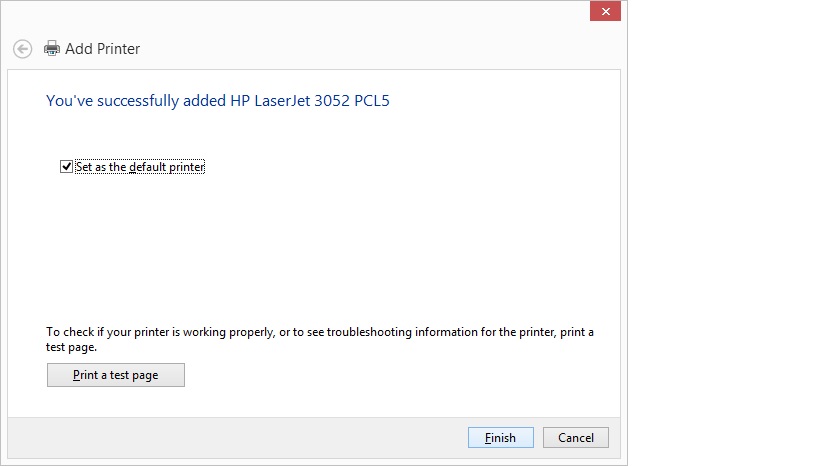
Task: Click 'test page.' on the second instruction line
Action: point(72,347)
